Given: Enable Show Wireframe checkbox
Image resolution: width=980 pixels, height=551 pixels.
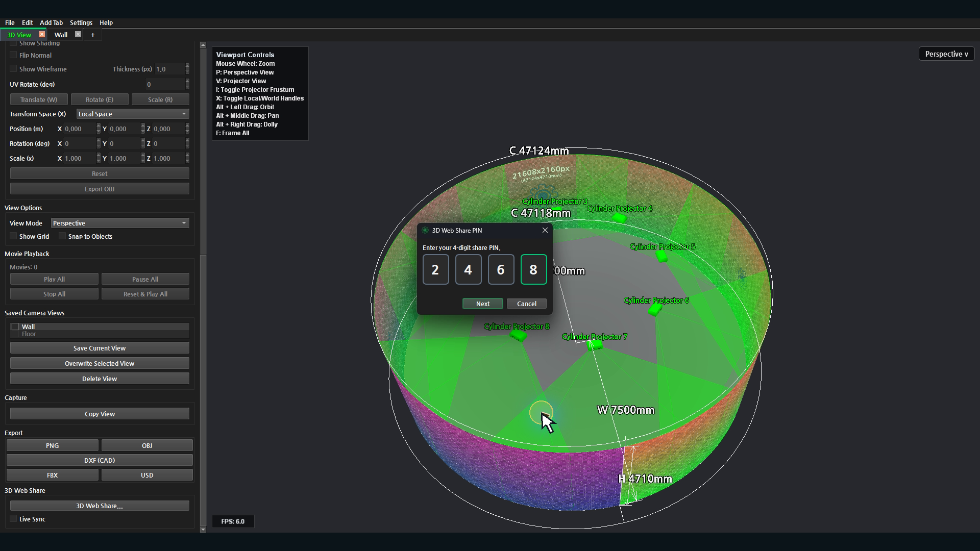Looking at the screenshot, I should coord(14,69).
